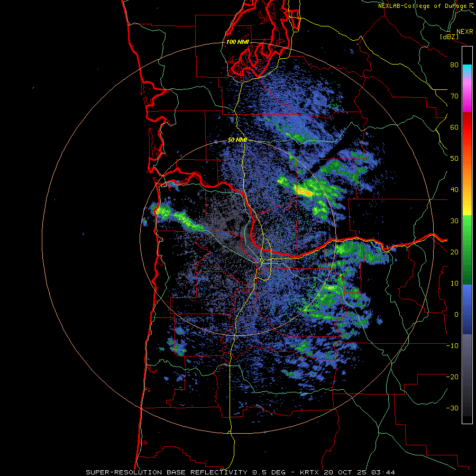The width and height of the screenshot is (476, 476).
Task: Click the KRTX 20 OCT 25 03:44 timestamp
Action: click(x=347, y=472)
